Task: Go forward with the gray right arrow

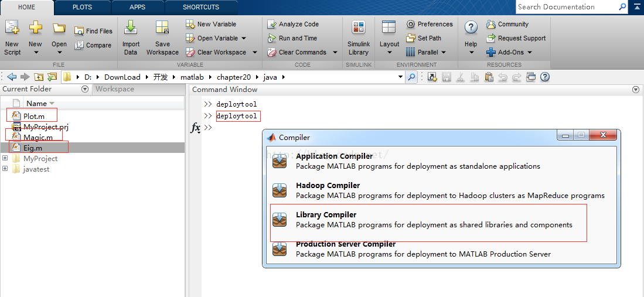Action: click(x=25, y=77)
